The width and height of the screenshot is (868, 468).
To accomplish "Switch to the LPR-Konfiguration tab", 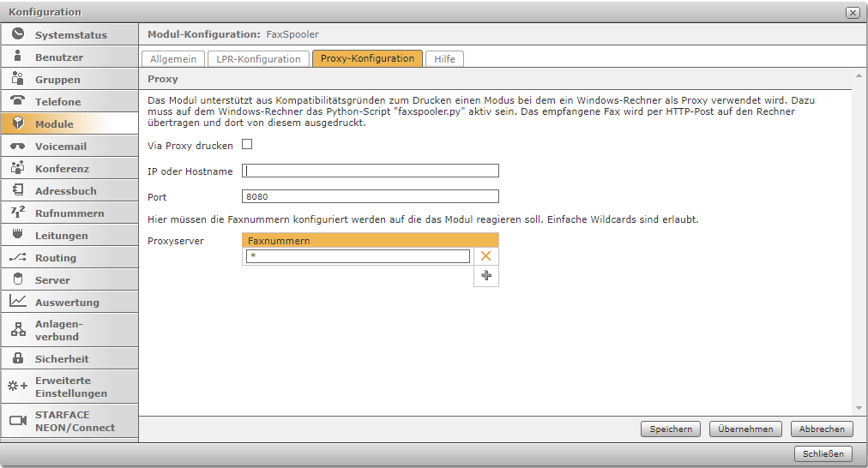I will 258,59.
